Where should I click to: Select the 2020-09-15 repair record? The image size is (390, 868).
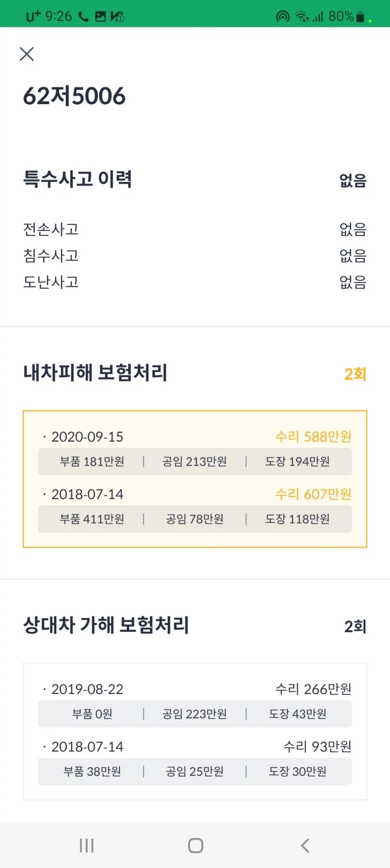pos(87,437)
